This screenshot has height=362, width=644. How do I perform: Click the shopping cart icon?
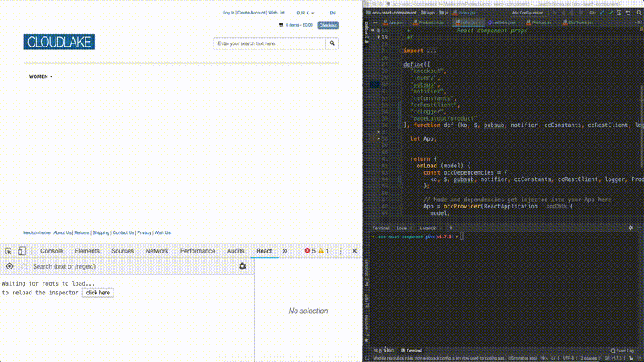(x=281, y=25)
